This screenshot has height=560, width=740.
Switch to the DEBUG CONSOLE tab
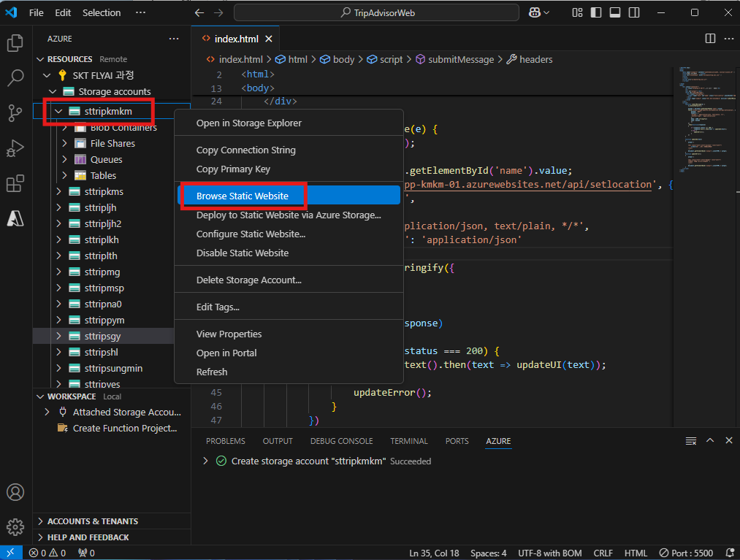(x=341, y=441)
